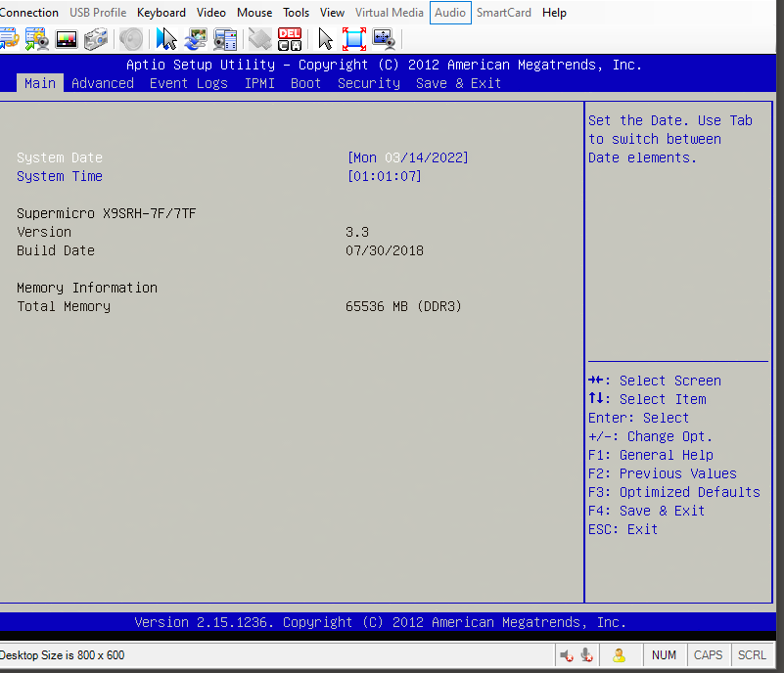Click the camera screen capture icon
Image resolution: width=784 pixels, height=673 pixels.
pyautogui.click(x=96, y=39)
